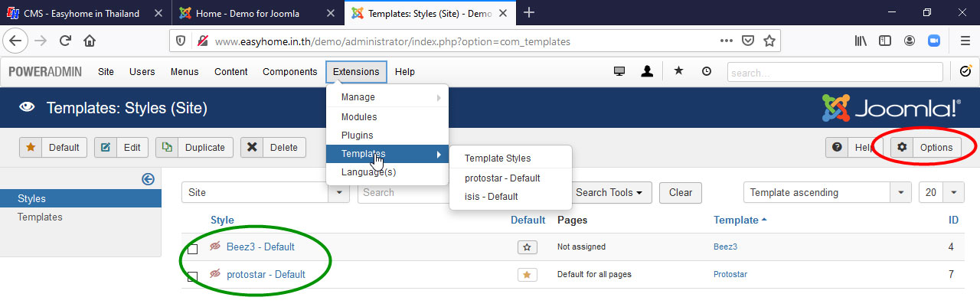This screenshot has height=307, width=980.
Task: Click the Firefox home button
Action: pos(90,41)
